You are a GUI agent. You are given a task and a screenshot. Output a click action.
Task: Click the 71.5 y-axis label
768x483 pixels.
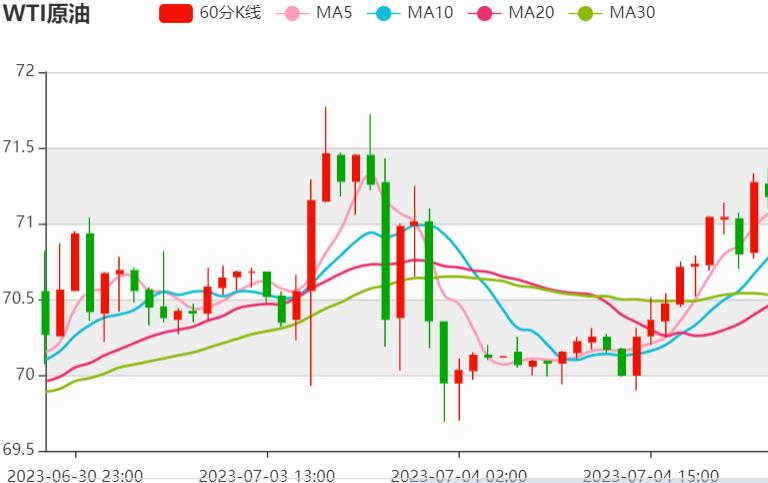19,147
